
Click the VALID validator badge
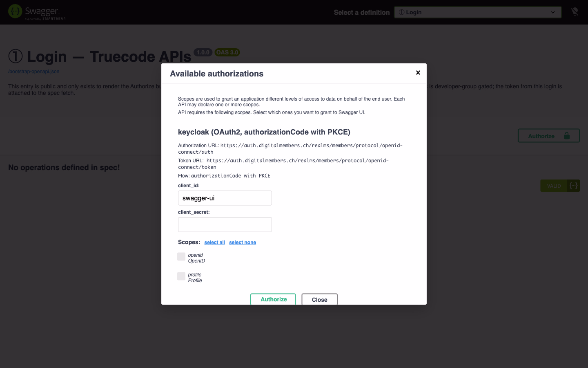tap(560, 186)
